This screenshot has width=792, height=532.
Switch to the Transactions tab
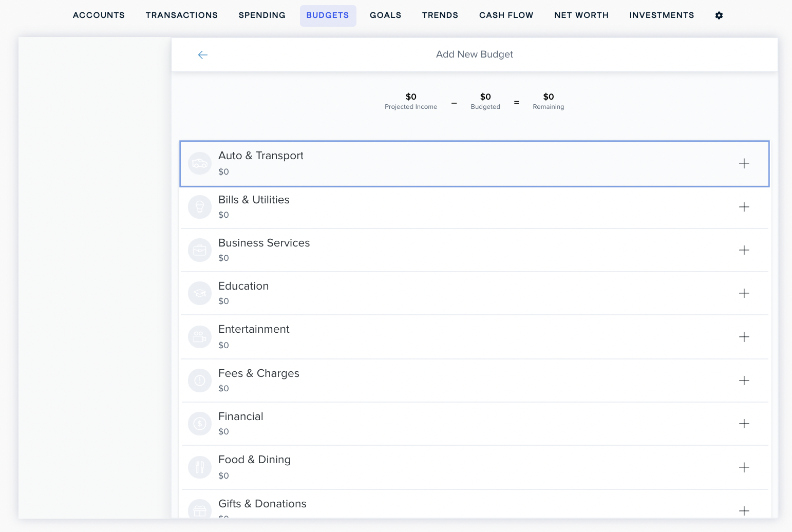[x=181, y=15]
